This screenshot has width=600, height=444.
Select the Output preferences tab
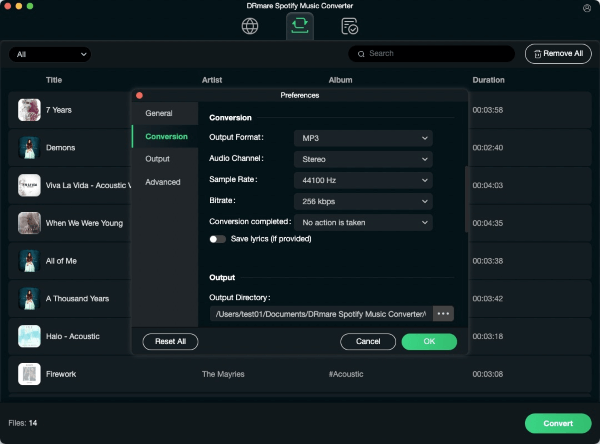coord(165,159)
